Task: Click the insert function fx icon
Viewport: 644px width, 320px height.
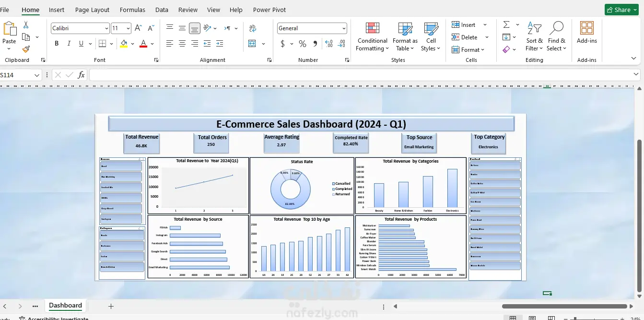Action: (x=81, y=75)
